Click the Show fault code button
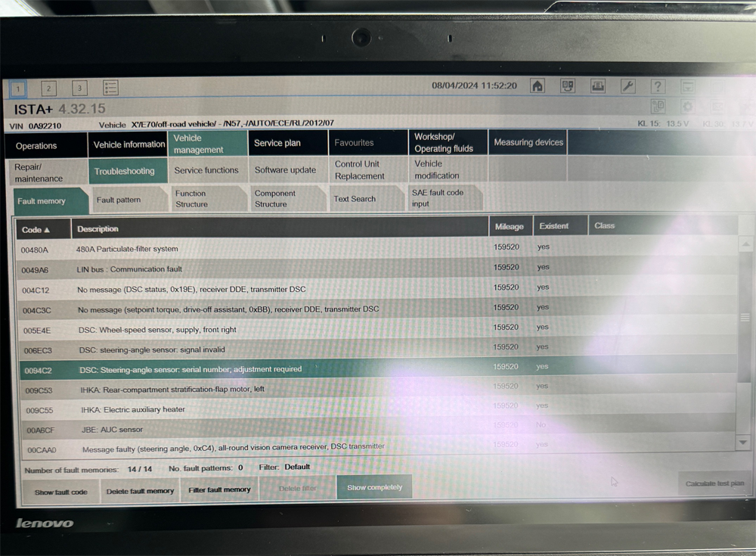 (60, 492)
